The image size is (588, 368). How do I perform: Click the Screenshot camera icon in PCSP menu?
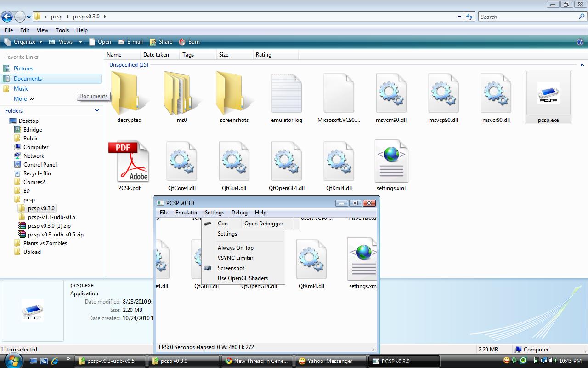[x=208, y=268]
